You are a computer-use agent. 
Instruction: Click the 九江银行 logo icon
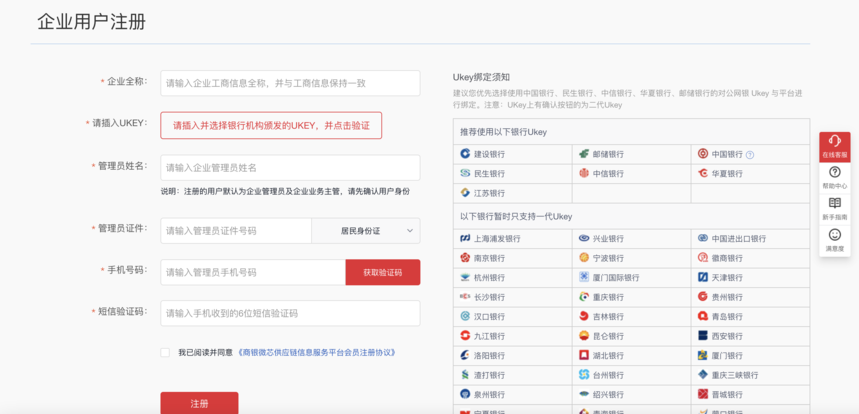pos(465,336)
